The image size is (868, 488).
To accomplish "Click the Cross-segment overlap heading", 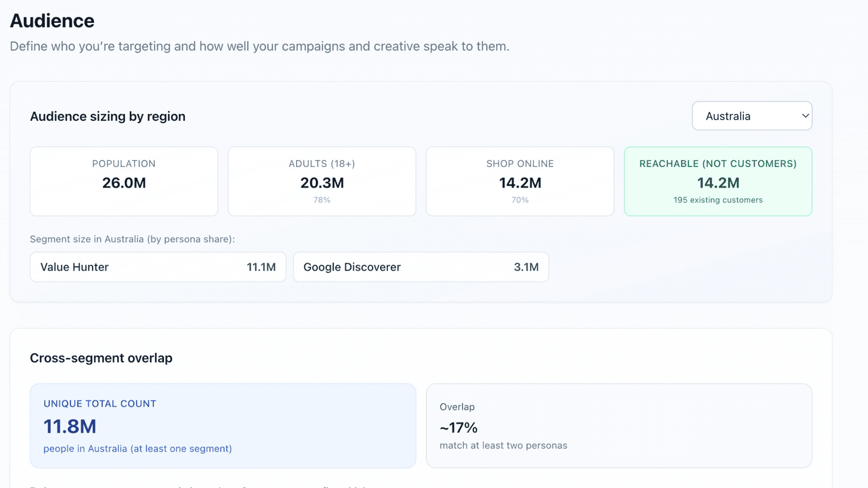I will pyautogui.click(x=101, y=358).
